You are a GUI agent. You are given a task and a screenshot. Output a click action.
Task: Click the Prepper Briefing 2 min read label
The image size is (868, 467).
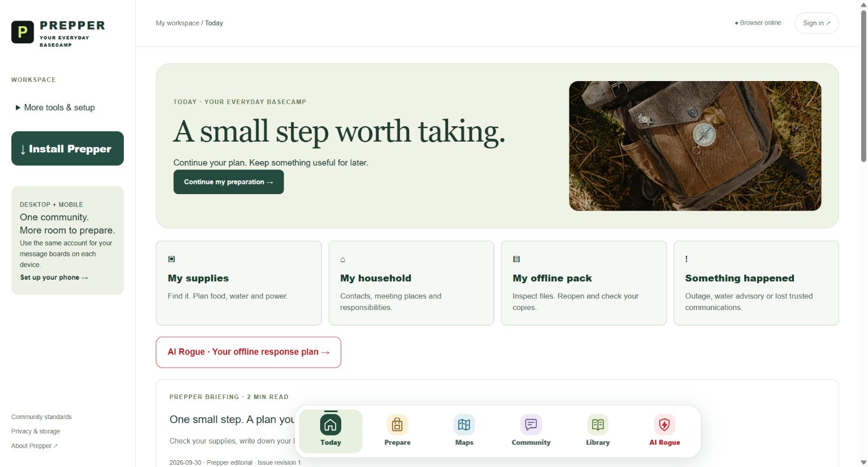pos(229,397)
